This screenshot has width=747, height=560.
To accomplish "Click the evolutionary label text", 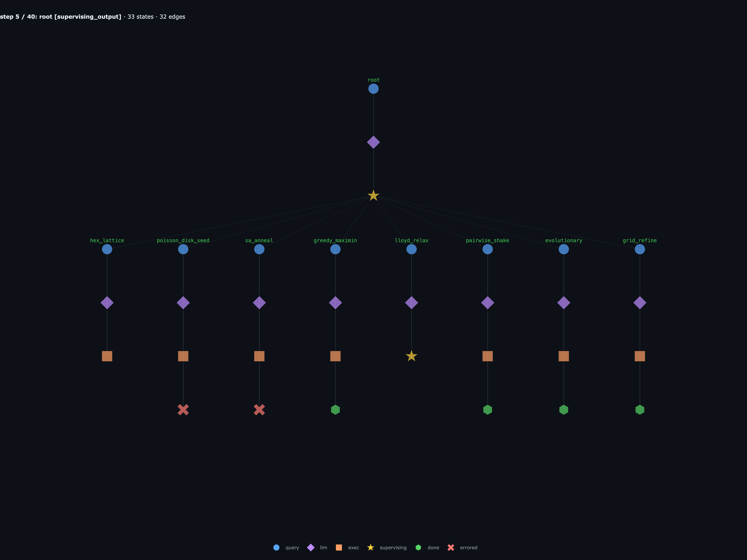I will click(564, 240).
